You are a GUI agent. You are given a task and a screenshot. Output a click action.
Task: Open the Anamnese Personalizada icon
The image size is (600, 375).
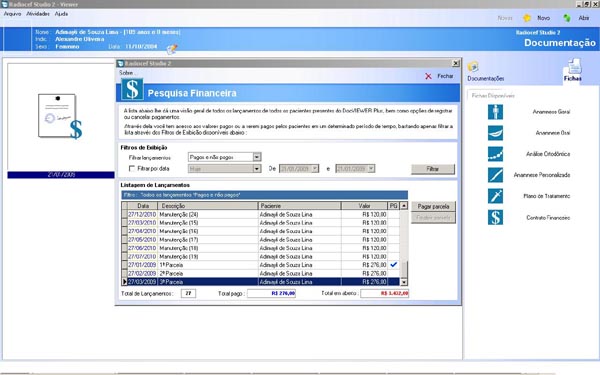495,175
